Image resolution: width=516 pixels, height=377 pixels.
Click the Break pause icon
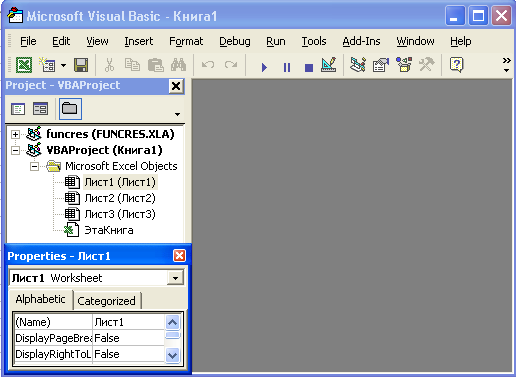(x=287, y=67)
